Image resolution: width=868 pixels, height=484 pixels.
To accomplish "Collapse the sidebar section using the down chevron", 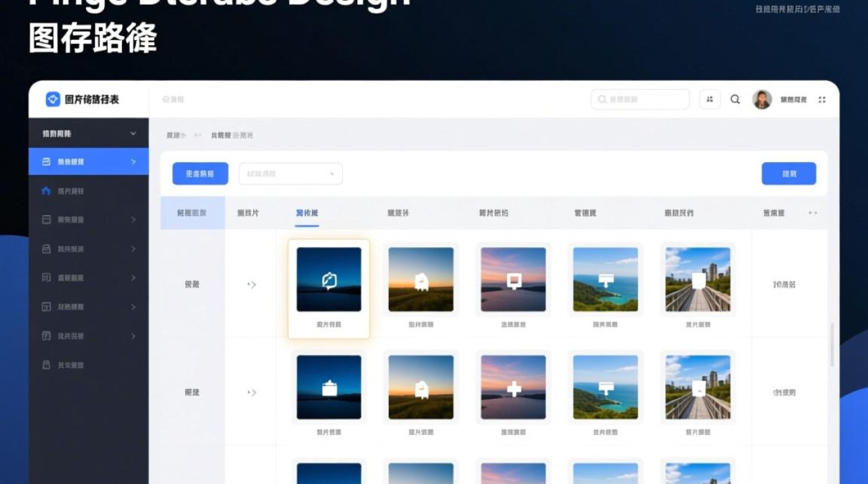I will 133,134.
